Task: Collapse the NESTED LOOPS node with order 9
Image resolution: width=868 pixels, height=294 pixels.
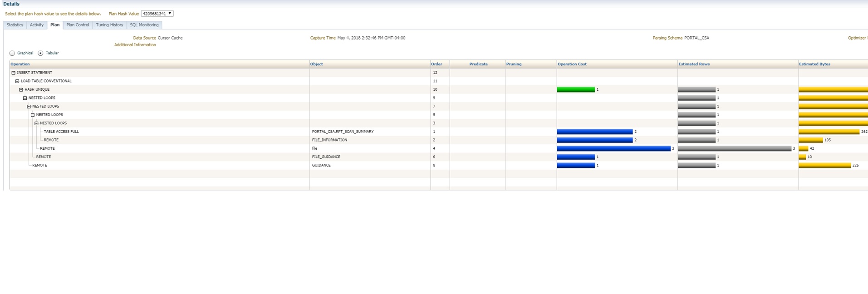Action: click(25, 98)
